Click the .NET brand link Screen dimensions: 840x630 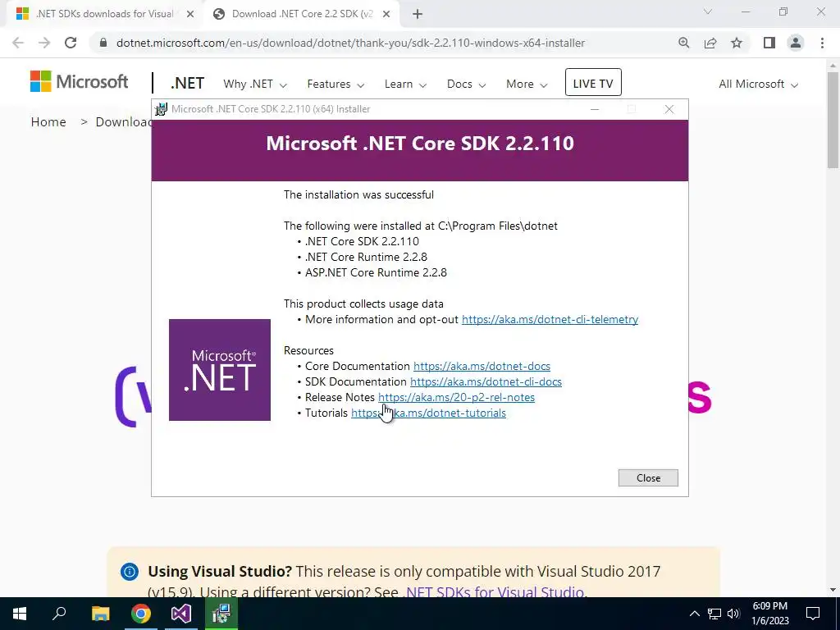click(188, 84)
